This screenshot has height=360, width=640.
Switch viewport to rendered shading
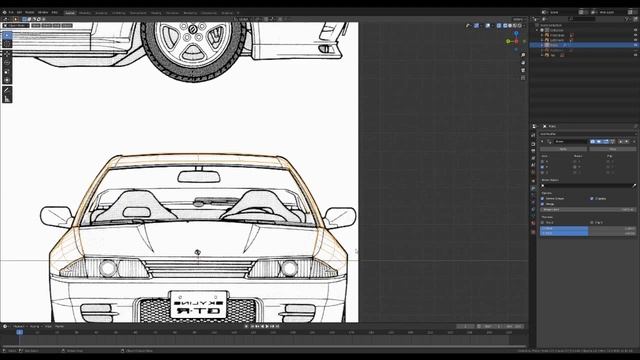pos(520,25)
